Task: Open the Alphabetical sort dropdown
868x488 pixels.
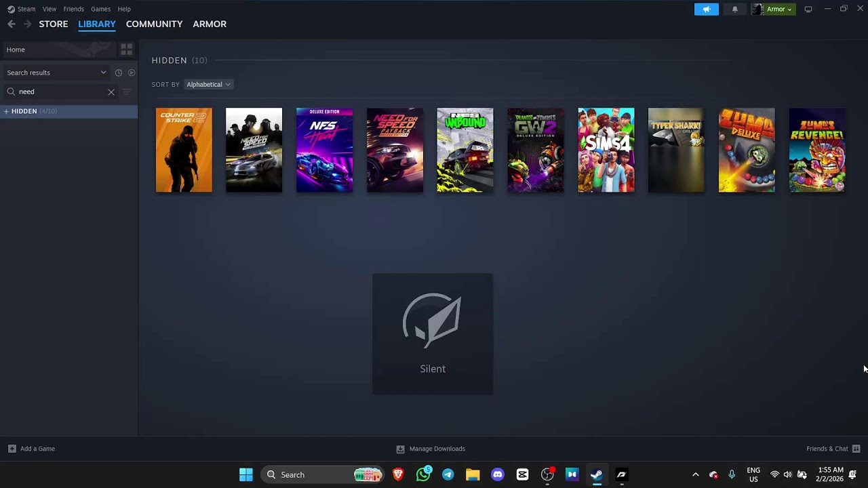Action: (208, 84)
